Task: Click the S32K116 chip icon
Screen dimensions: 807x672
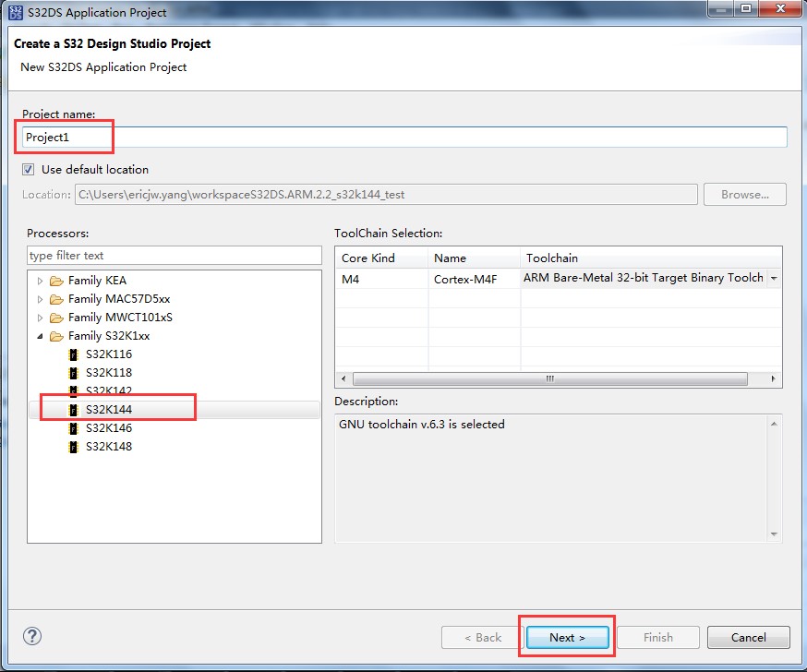Action: click(74, 354)
